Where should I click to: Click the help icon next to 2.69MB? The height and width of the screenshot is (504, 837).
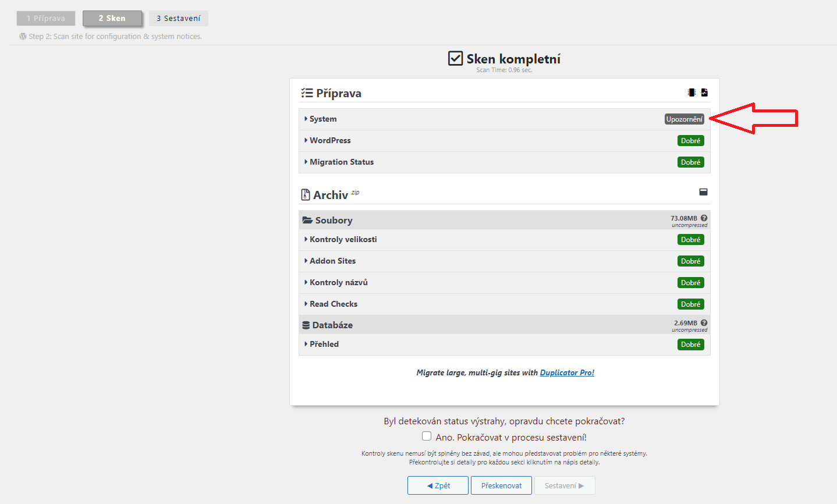point(704,323)
